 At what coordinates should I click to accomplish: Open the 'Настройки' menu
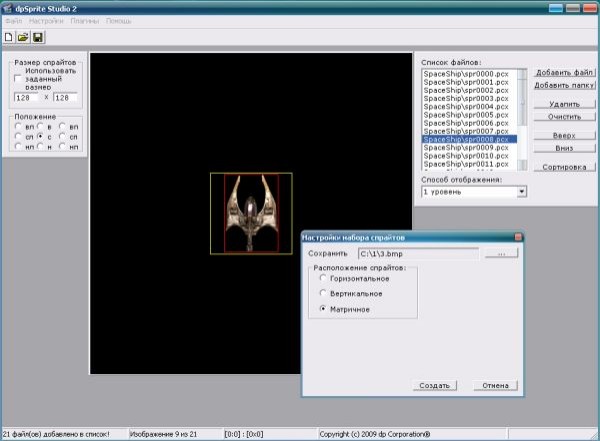42,21
